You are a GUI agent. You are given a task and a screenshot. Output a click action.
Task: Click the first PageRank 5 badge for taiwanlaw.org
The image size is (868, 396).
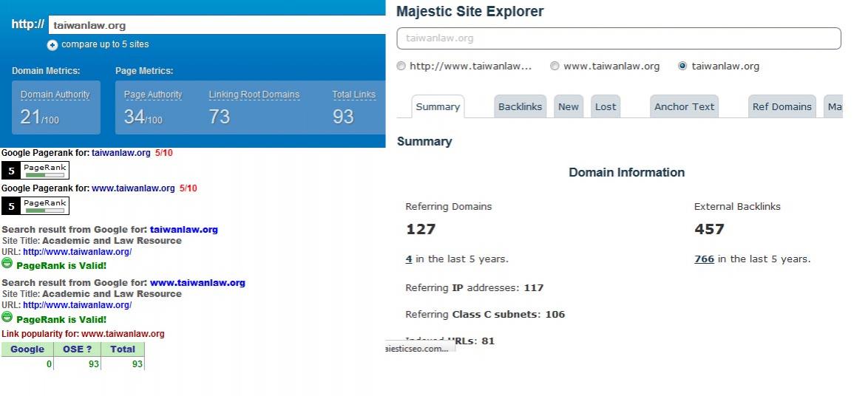pos(35,171)
